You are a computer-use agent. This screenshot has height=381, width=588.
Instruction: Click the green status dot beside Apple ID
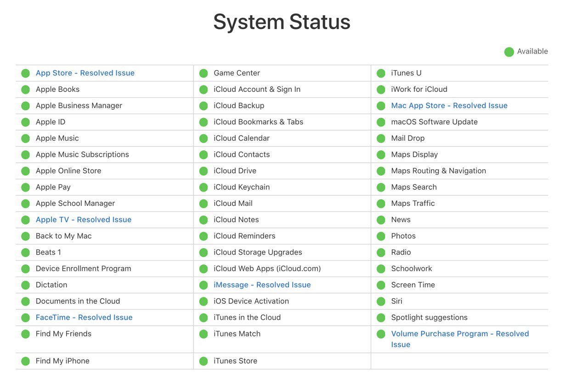point(26,122)
